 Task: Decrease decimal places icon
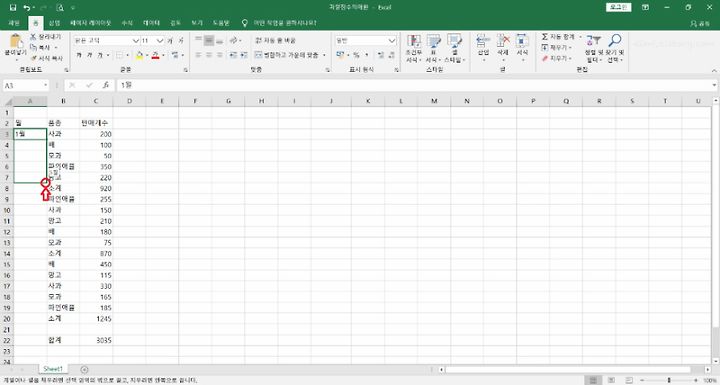click(x=391, y=55)
